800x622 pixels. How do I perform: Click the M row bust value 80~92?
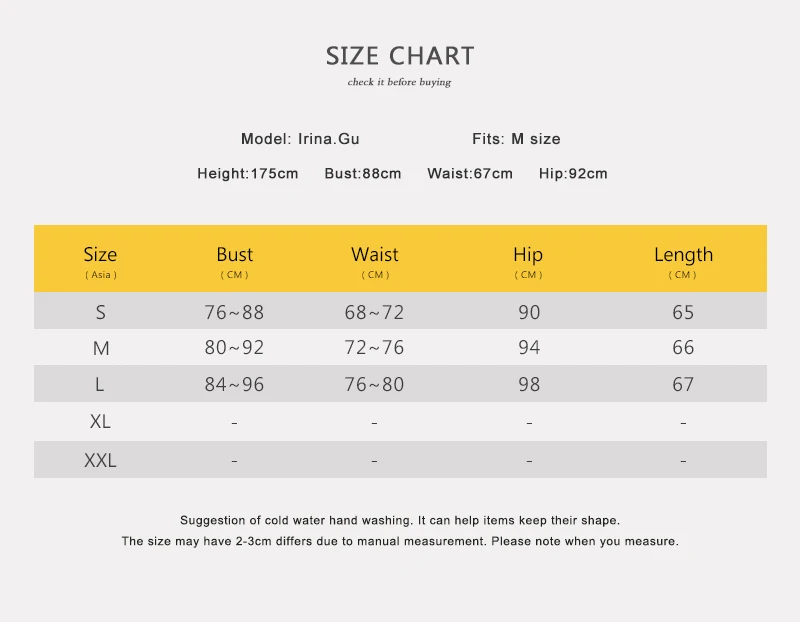pyautogui.click(x=234, y=347)
